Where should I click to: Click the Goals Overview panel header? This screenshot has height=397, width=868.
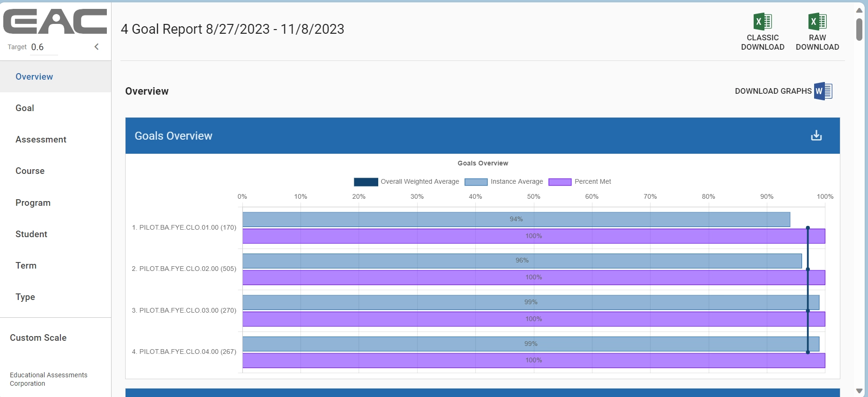pos(482,135)
